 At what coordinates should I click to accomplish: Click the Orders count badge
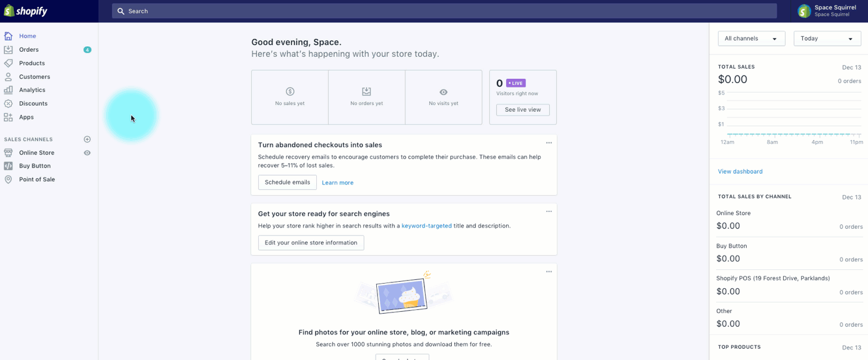(x=87, y=50)
